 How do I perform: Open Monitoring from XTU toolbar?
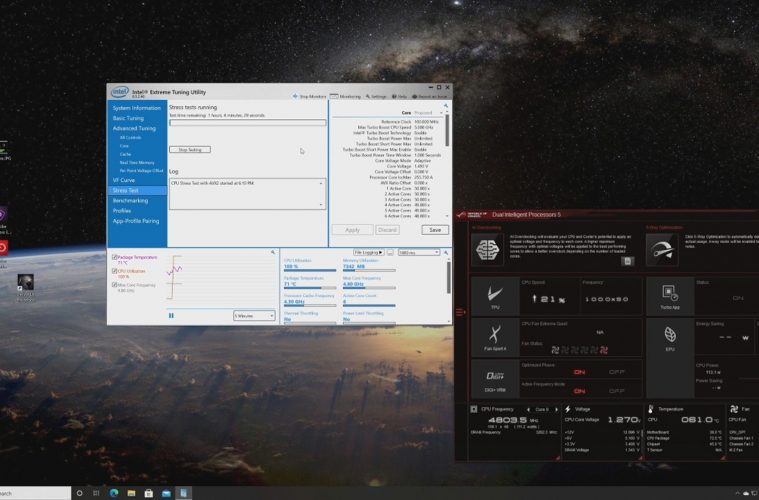pyautogui.click(x=346, y=96)
